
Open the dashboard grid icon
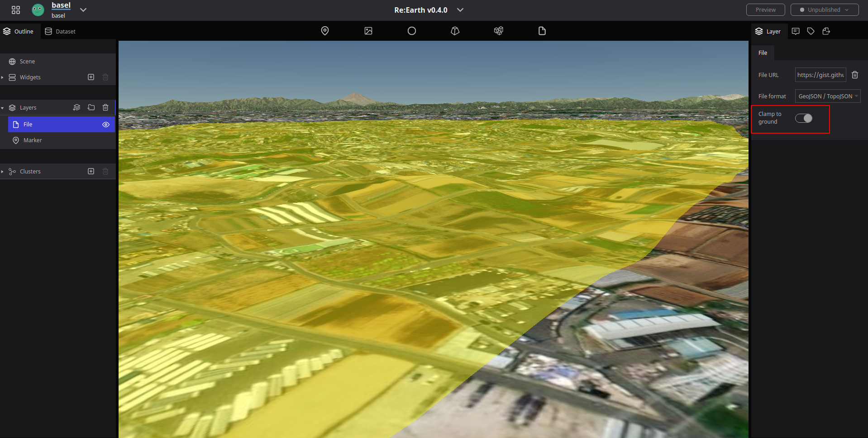coord(16,10)
